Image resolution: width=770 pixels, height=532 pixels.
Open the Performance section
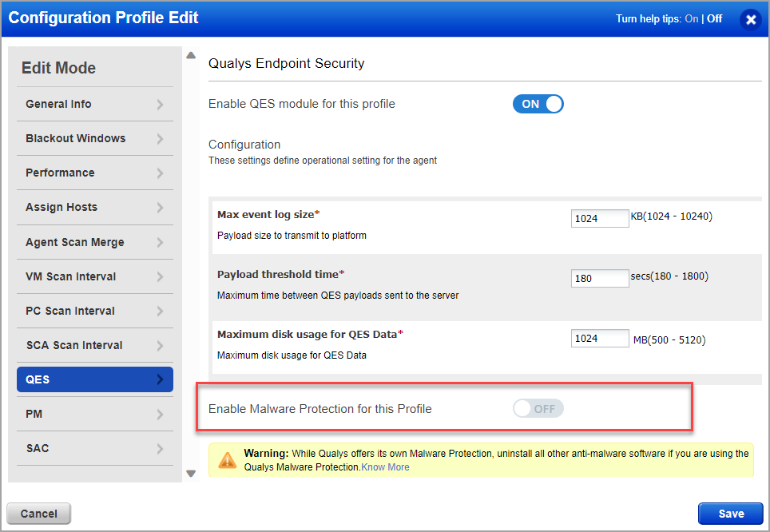[x=95, y=173]
